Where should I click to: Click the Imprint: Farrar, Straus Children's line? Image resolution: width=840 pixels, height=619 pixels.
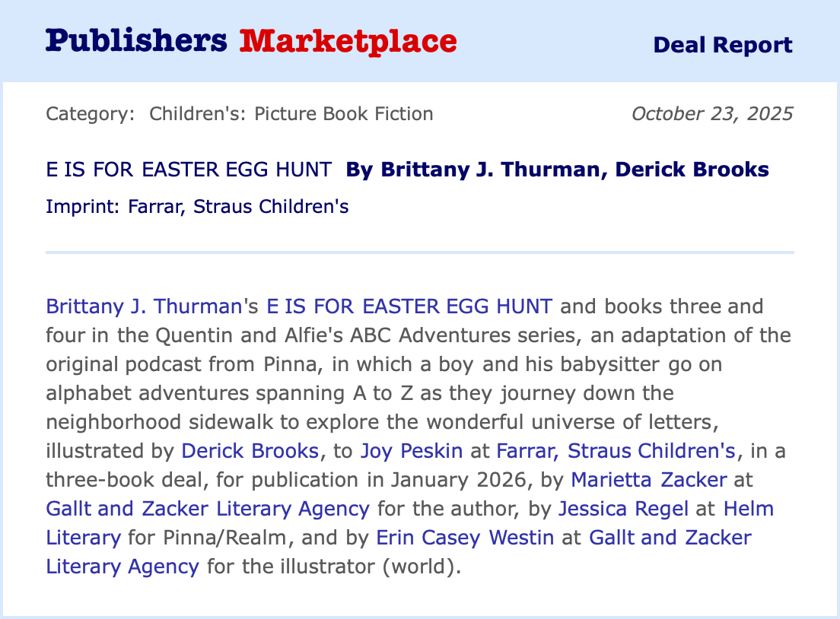(197, 206)
